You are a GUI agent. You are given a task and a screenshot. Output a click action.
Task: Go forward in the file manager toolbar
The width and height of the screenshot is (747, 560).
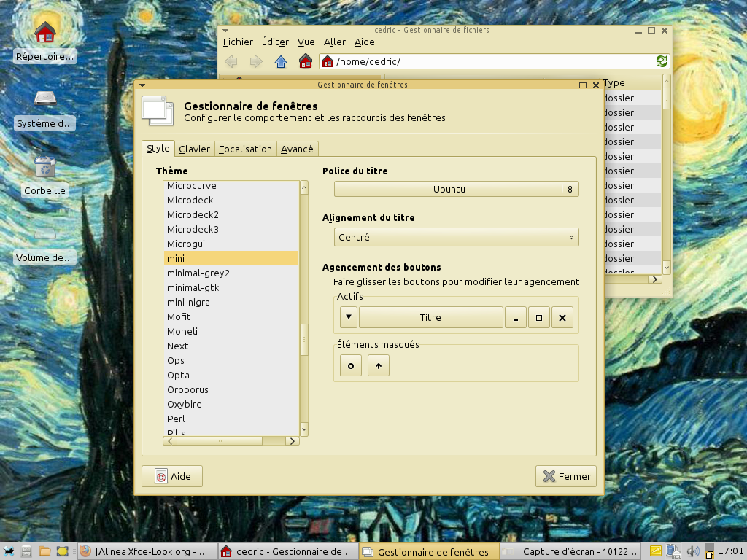point(256,61)
